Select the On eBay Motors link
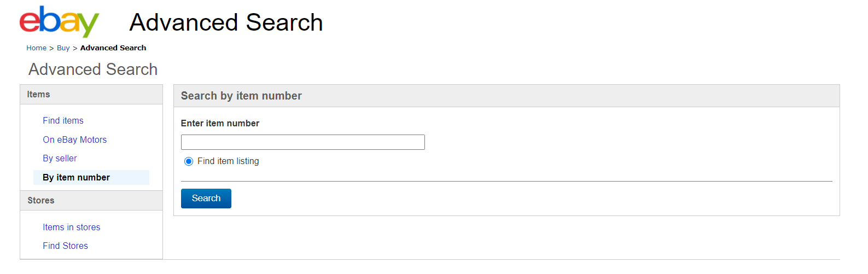868x274 pixels. point(75,140)
